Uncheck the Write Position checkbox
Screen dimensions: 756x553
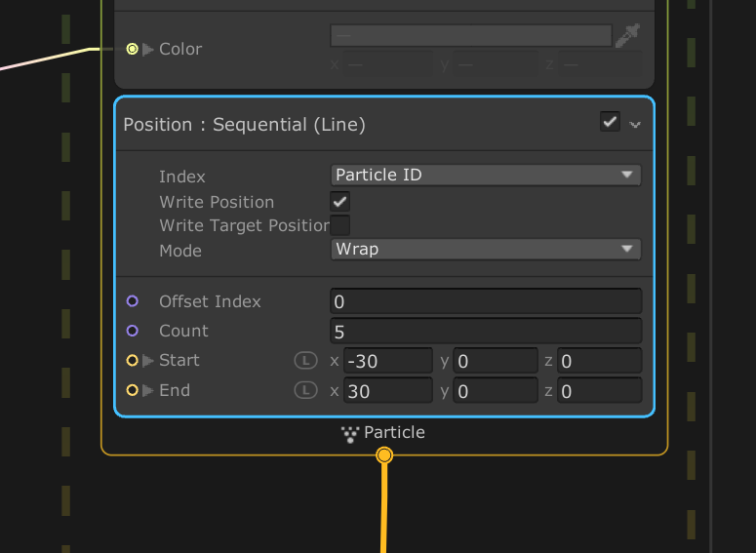pyautogui.click(x=339, y=202)
